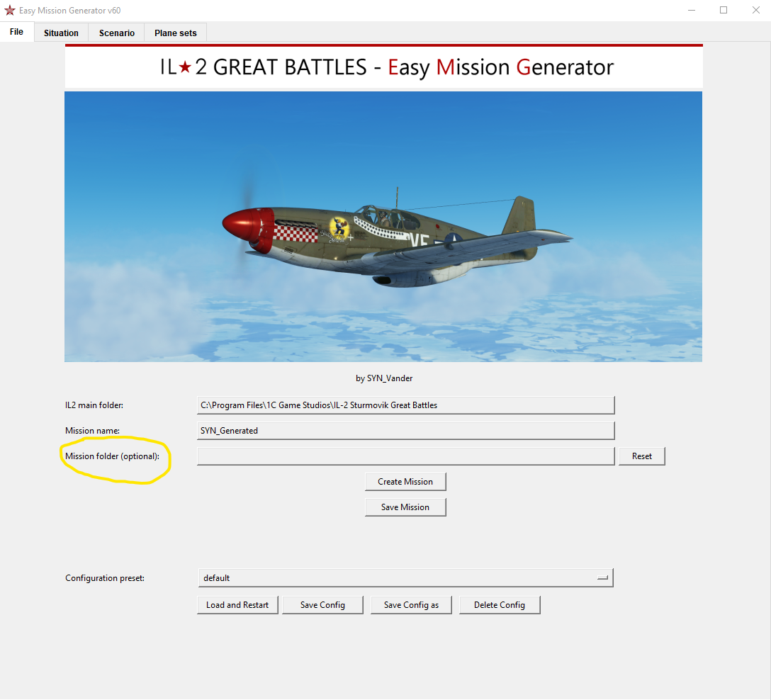Switch to the Situation tab

[x=61, y=33]
